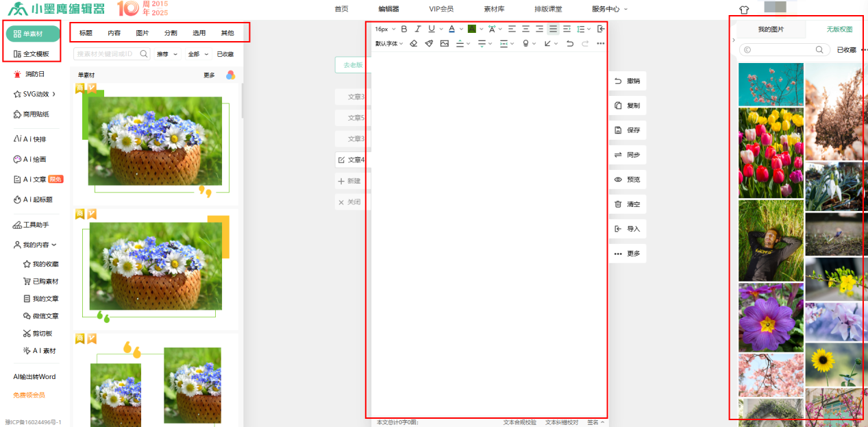Toggle 单素材 mode in left sidebar

(33, 34)
